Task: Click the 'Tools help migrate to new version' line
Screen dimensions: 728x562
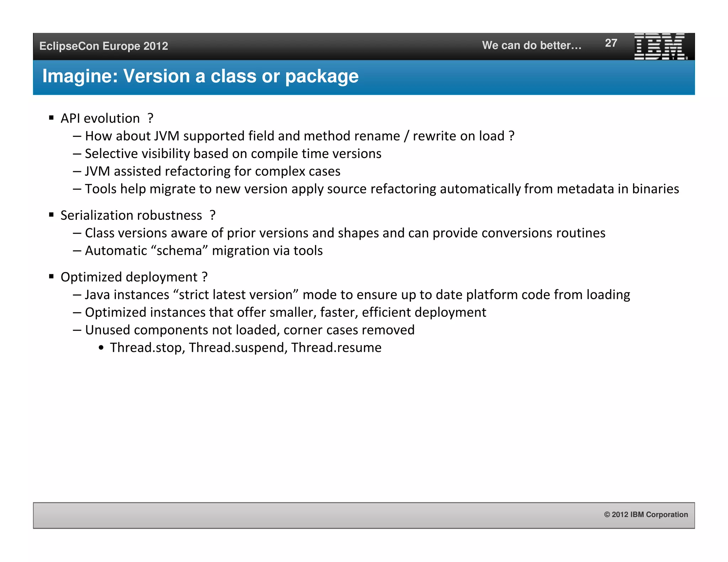Action: tap(381, 189)
